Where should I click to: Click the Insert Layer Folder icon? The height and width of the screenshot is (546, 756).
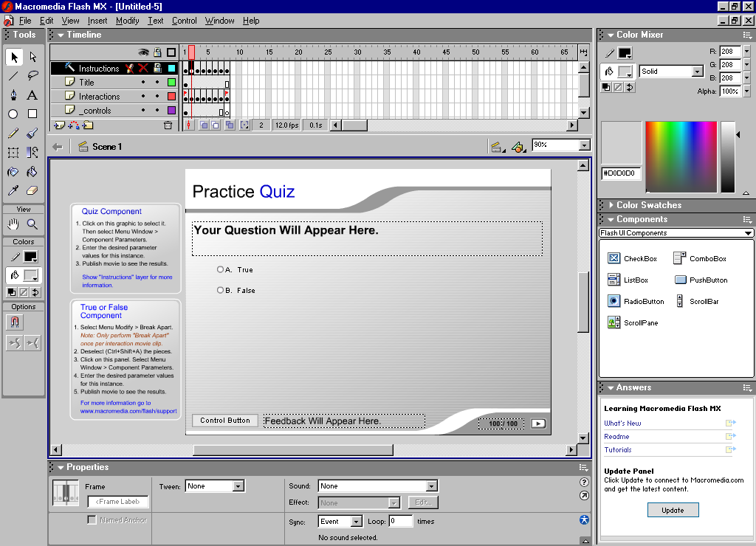[x=88, y=125]
